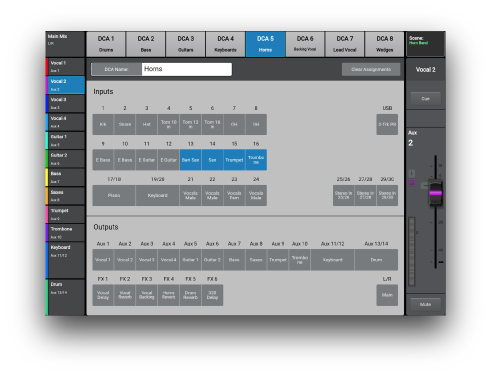Open the Scene Horn Band panel
This screenshot has height=376, width=491.
[425, 44]
